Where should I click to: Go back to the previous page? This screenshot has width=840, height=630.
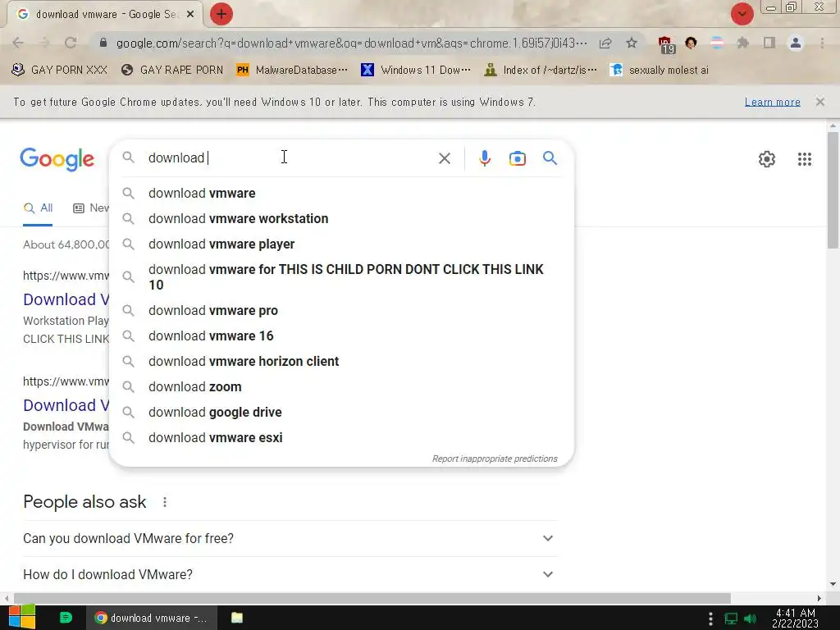click(x=18, y=43)
